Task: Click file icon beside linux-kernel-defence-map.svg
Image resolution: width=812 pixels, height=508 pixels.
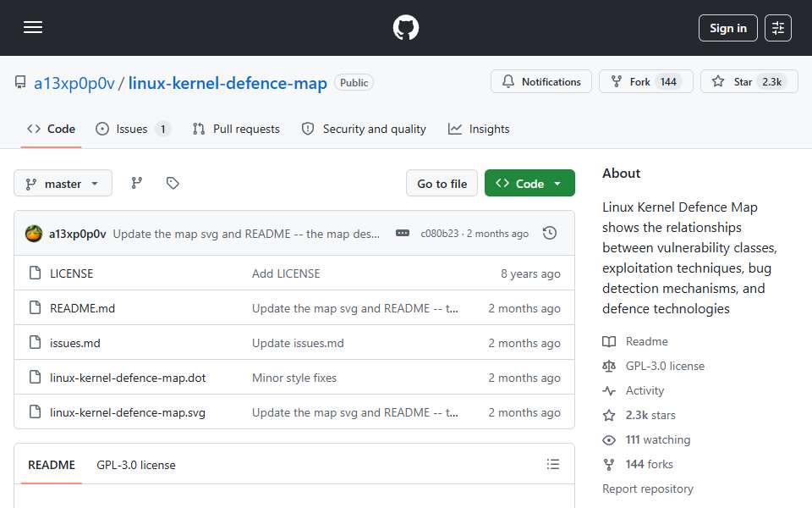Action: (x=35, y=411)
